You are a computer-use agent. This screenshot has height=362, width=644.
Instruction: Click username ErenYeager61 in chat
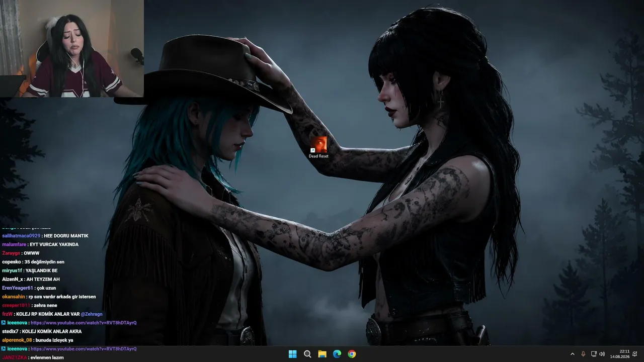coord(18,288)
